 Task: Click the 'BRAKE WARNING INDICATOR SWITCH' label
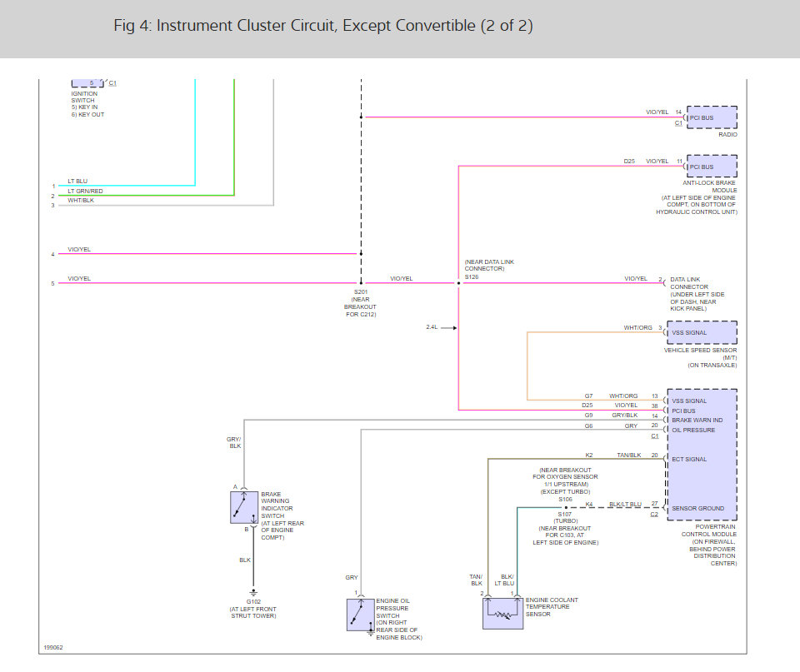(277, 505)
